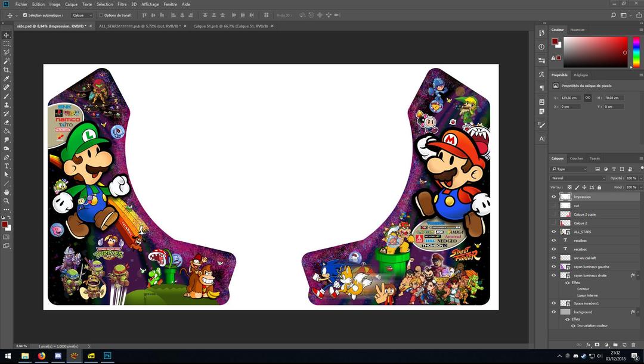Close the Calque 51.psb document tab
Viewport: 644px width, 364px height.
tap(272, 26)
